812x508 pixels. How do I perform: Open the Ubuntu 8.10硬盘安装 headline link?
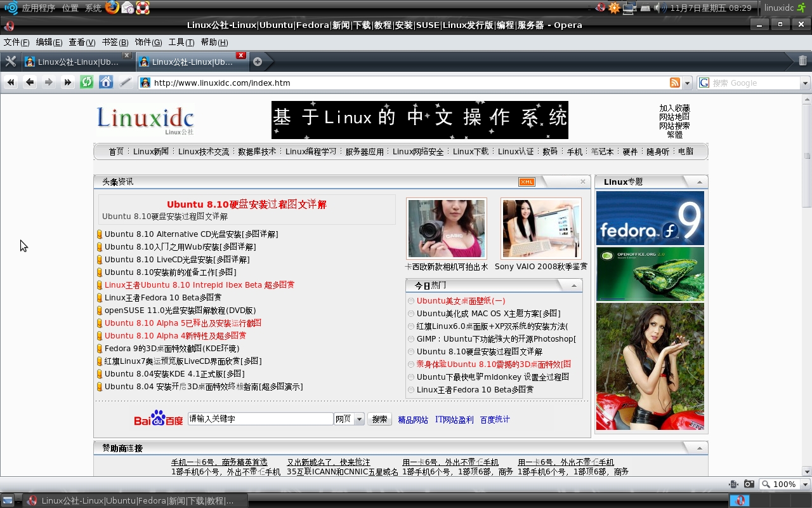[247, 204]
